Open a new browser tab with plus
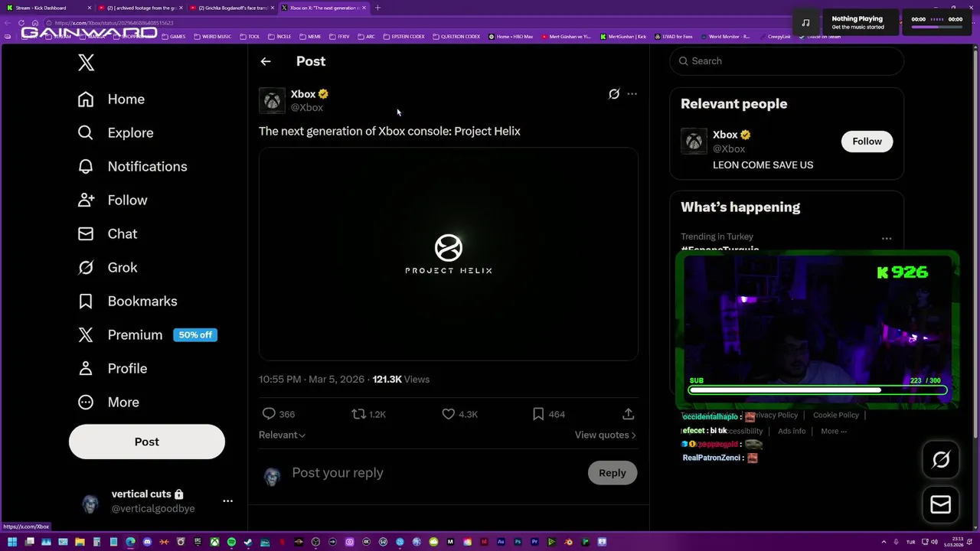 tap(377, 8)
